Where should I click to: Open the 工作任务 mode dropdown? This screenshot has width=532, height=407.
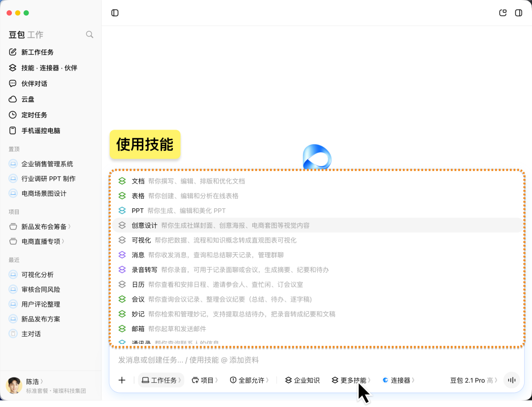161,380
